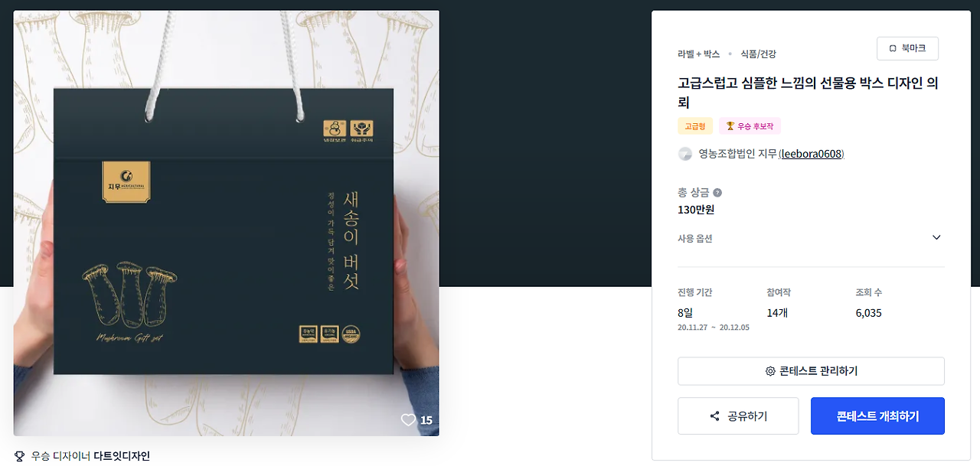The height and width of the screenshot is (466, 980).
Task: Click the trophy icon beside 우승 디자이너
Action: (x=20, y=456)
